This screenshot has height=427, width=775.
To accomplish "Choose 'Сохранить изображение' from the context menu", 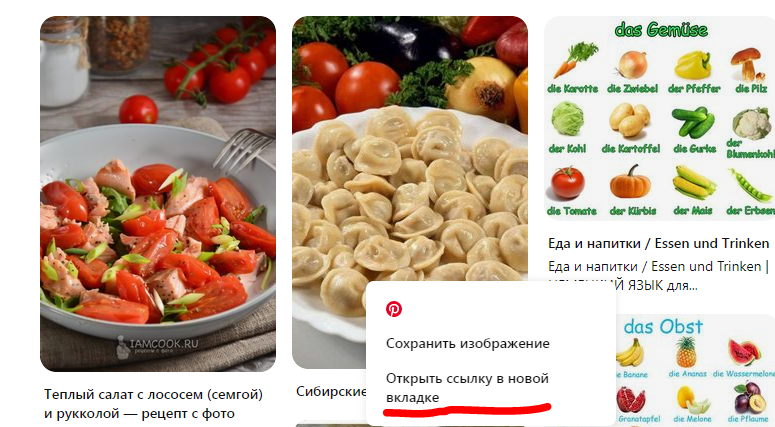I will (x=468, y=343).
